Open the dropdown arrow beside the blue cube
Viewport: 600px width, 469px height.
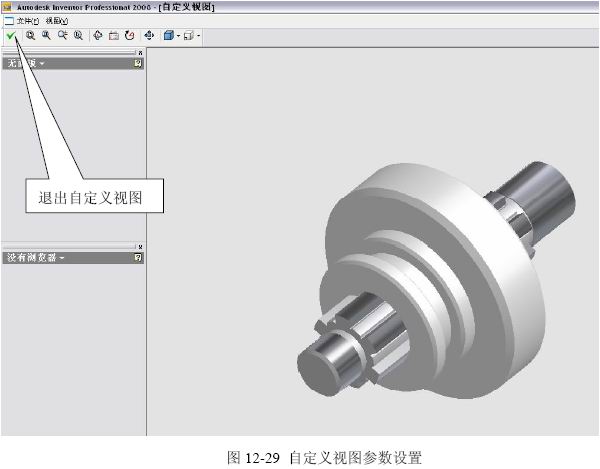coord(178,36)
